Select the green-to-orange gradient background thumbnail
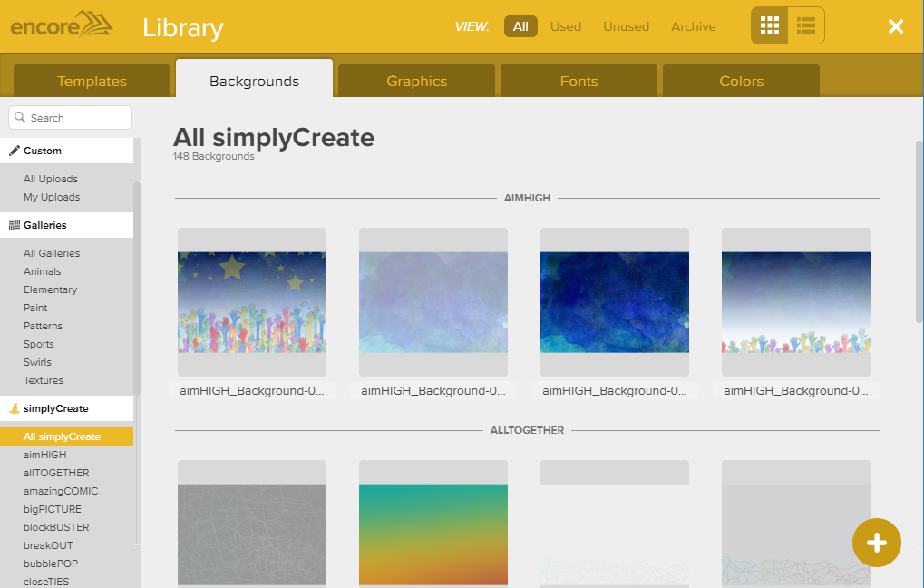924x588 pixels. 433,534
